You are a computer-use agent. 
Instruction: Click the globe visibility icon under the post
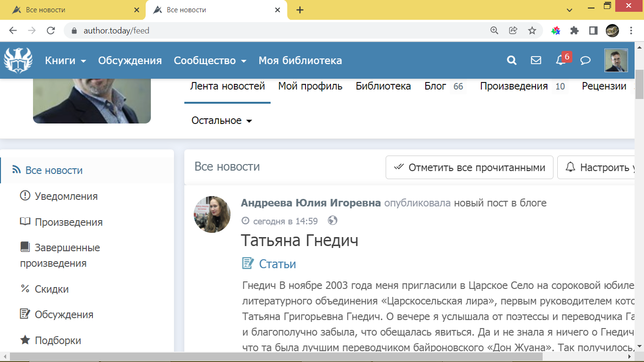click(x=332, y=221)
